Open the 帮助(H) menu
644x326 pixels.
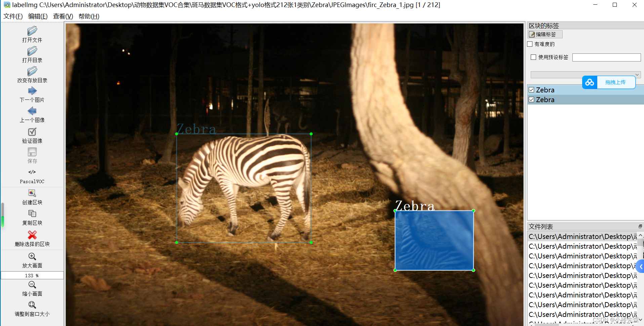89,16
